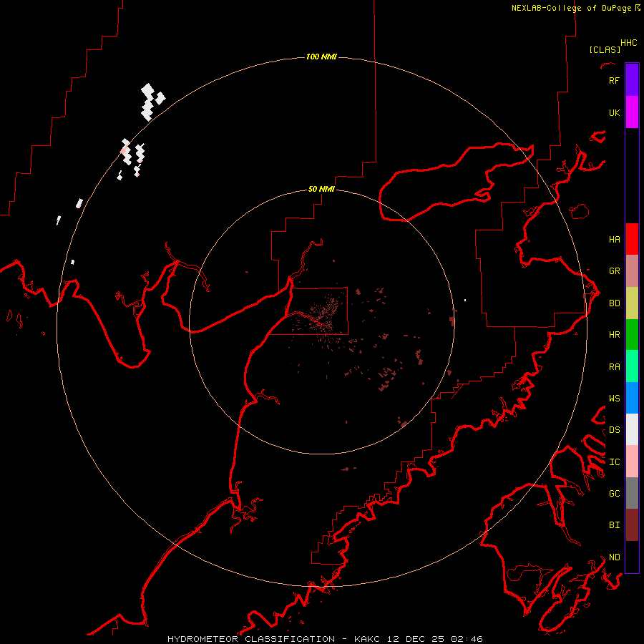
Task: Click the GC legend label
Action: 614,493
